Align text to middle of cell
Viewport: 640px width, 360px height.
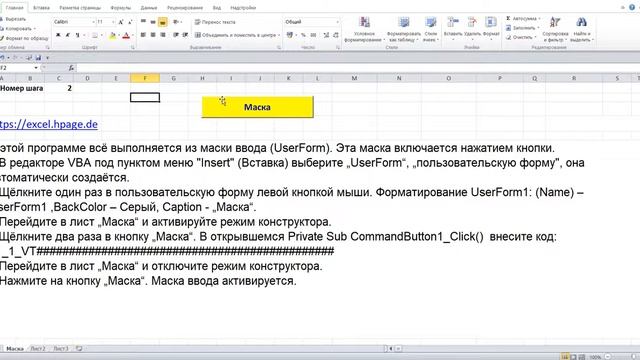(153, 22)
